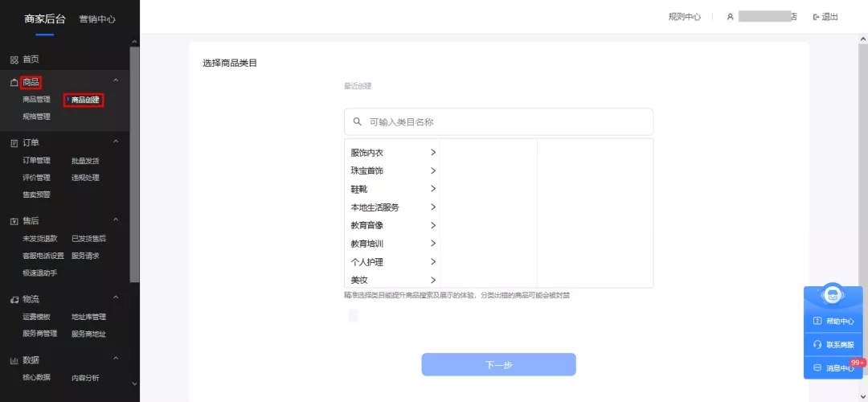This screenshot has width=868, height=402.
Task: Collapse the 物流 sidebar section chevron
Action: tap(116, 297)
